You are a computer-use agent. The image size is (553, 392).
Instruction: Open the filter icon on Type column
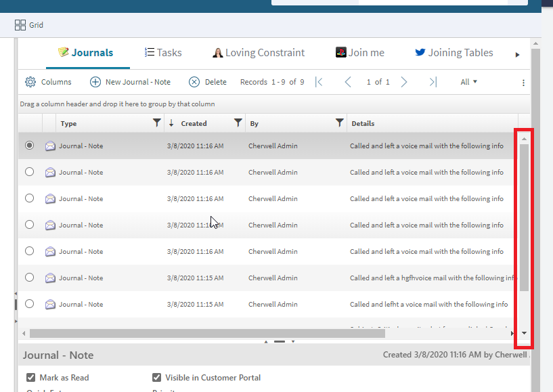click(157, 123)
